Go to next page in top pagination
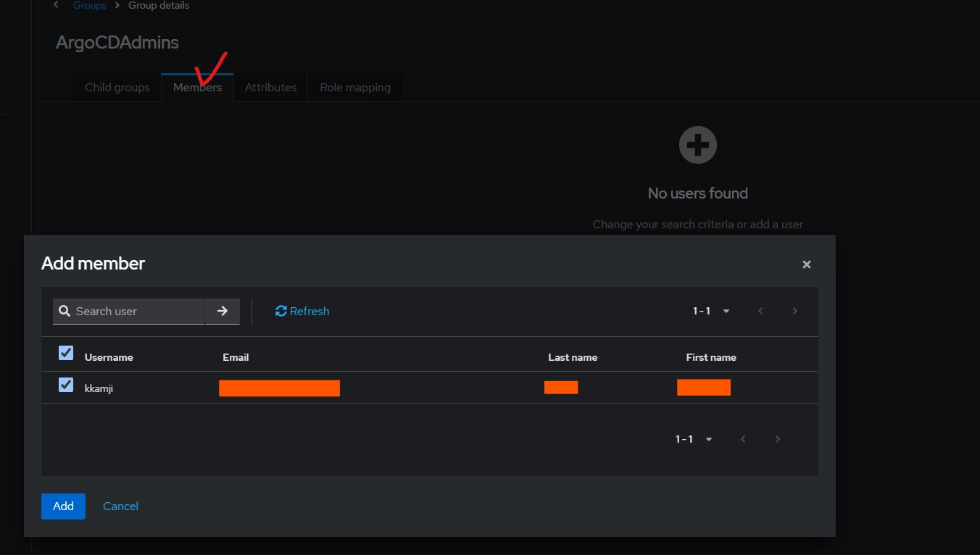 (x=794, y=311)
